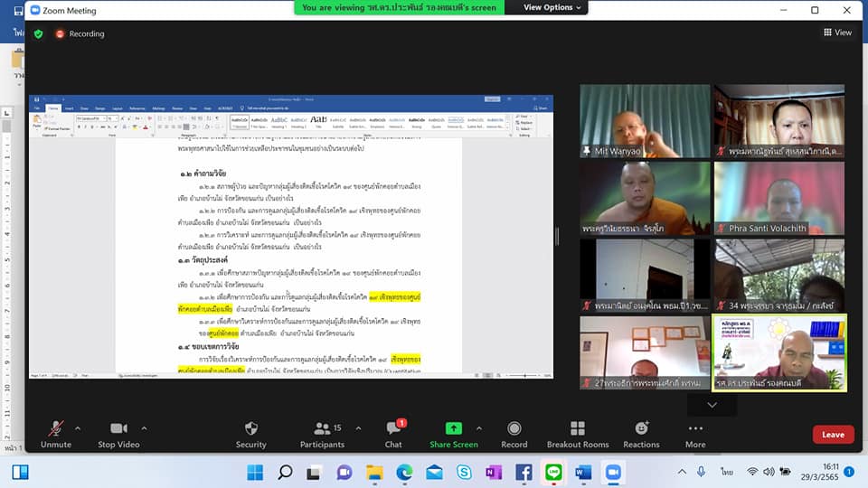This screenshot has width=868, height=488.
Task: Click the red Leave button
Action: (833, 435)
